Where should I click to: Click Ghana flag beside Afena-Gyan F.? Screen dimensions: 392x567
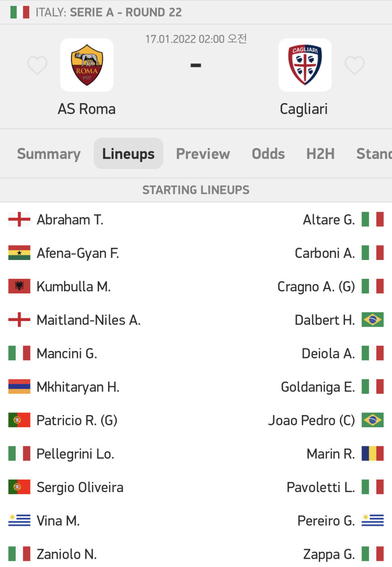pos(19,253)
